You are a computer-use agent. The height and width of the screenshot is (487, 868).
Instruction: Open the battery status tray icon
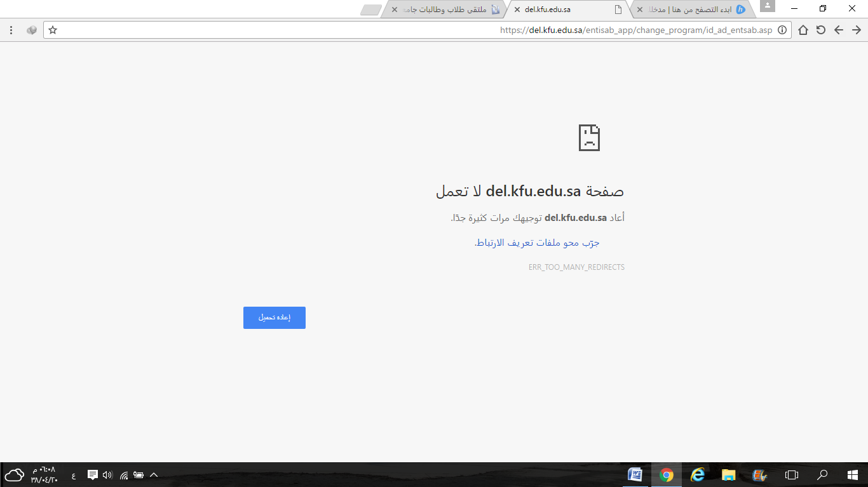pos(139,475)
